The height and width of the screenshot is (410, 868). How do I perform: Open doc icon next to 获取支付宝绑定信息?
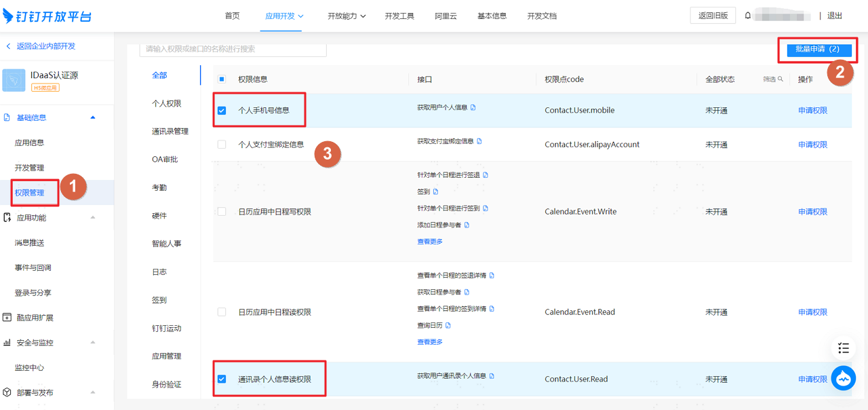point(479,141)
